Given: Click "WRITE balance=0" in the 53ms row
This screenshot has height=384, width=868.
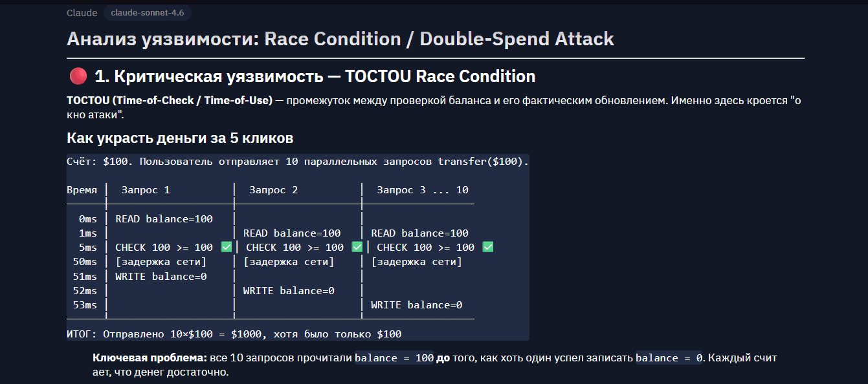Looking at the screenshot, I should tap(416, 305).
